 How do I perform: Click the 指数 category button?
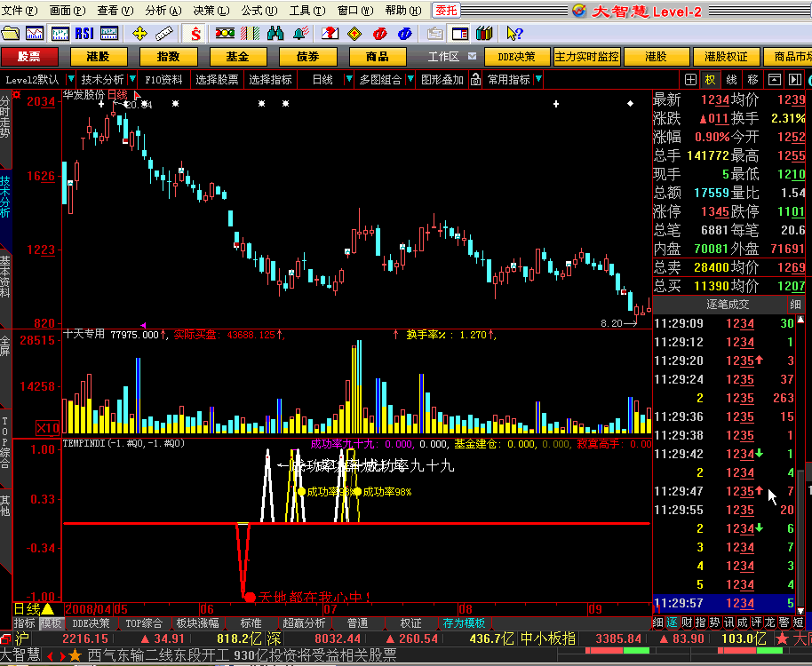click(168, 57)
